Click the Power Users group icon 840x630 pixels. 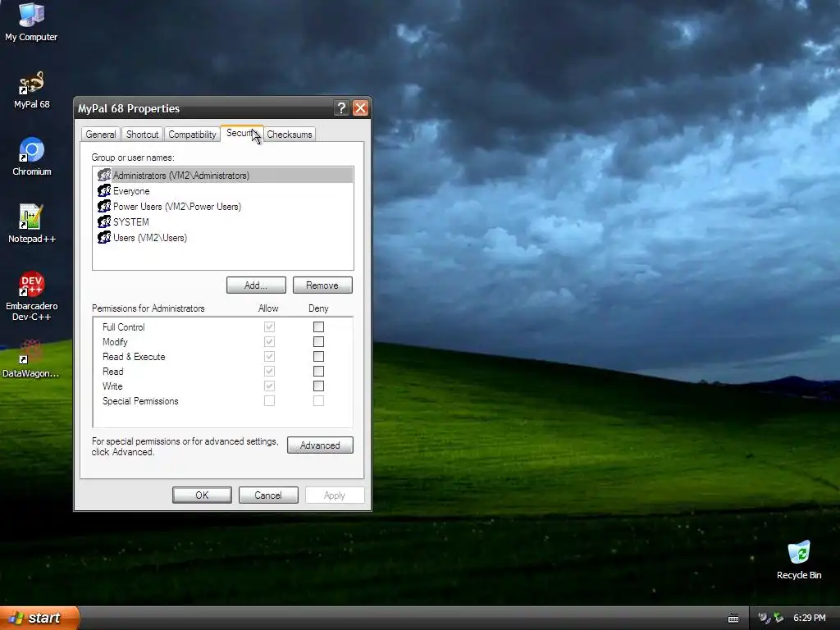[x=104, y=206]
